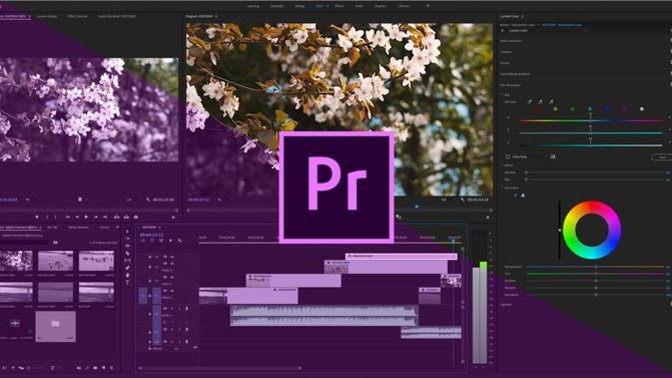
Task: Select the cherry blossom clip thumbnail
Action: coord(16,261)
